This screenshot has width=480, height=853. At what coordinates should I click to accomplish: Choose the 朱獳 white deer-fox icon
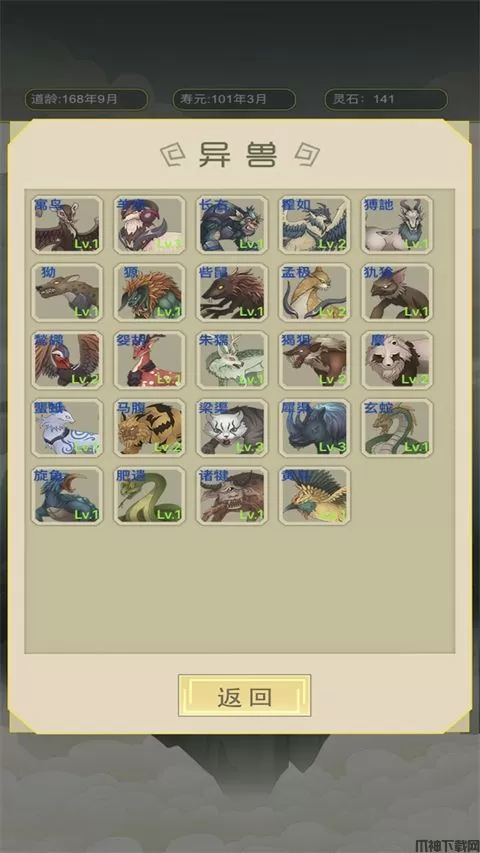pyautogui.click(x=232, y=360)
